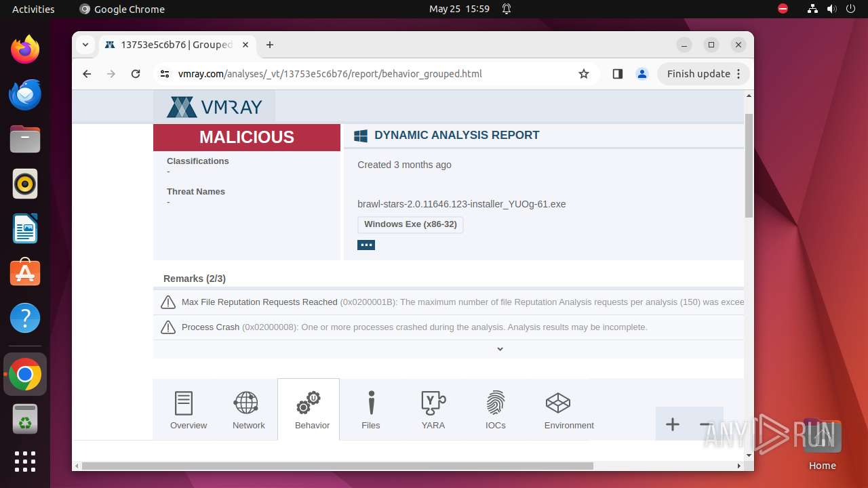868x488 pixels.
Task: Click the address bar URL field
Action: point(376,74)
